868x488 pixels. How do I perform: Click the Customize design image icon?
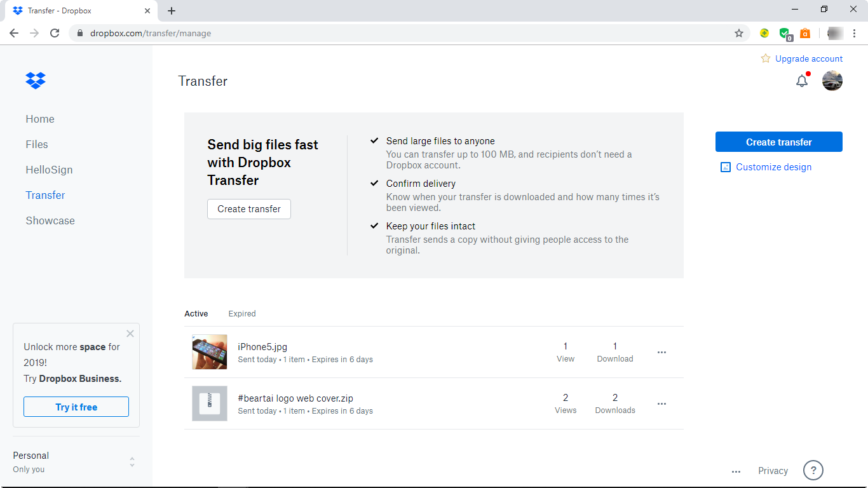[726, 167]
